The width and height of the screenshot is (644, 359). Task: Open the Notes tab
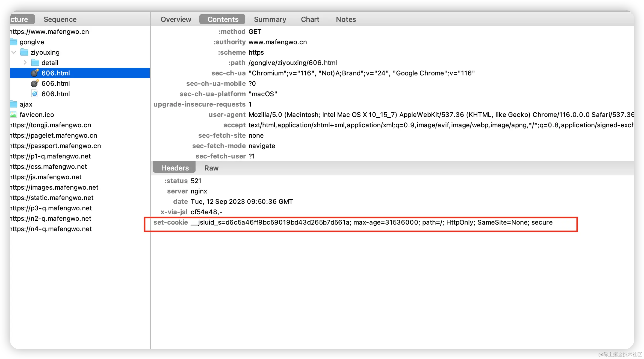click(346, 19)
